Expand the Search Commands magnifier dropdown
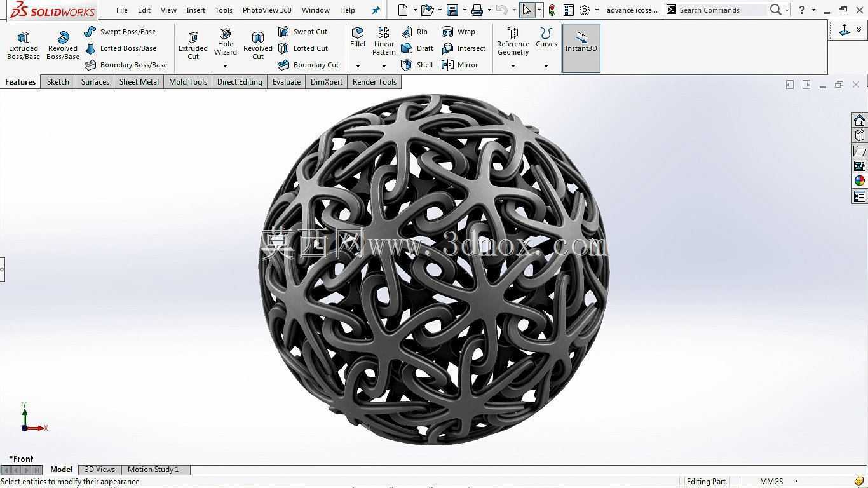The height and width of the screenshot is (488, 868). pyautogui.click(x=787, y=10)
